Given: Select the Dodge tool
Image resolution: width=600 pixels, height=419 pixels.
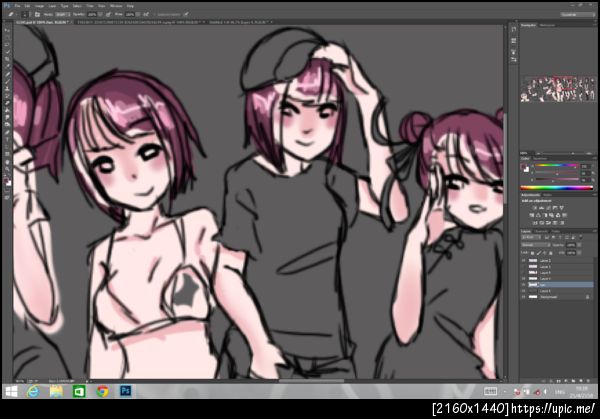Looking at the screenshot, I should 7,125.
